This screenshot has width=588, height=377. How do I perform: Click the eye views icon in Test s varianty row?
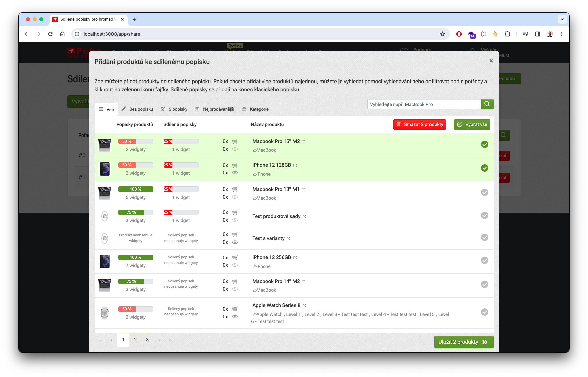coord(235,242)
